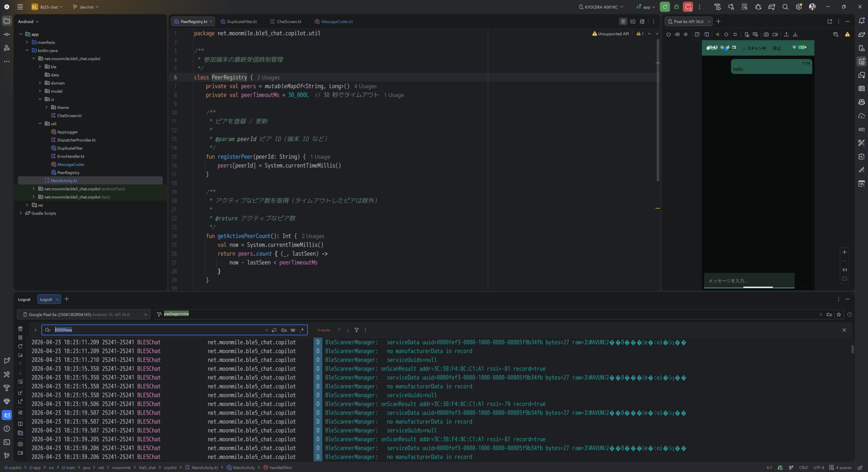868x472 pixels.
Task: Rotate emulator device left
Action: 697,34
